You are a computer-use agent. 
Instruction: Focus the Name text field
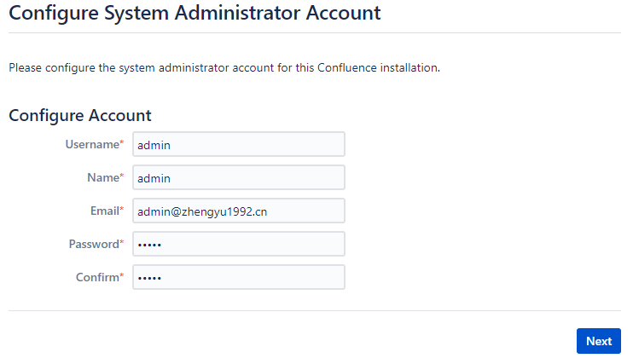tap(239, 177)
